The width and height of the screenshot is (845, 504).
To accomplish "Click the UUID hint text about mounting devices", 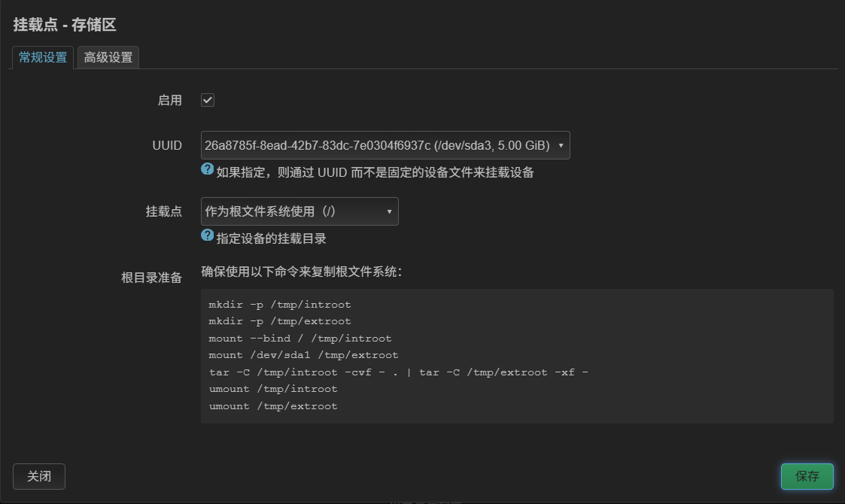I will click(375, 172).
